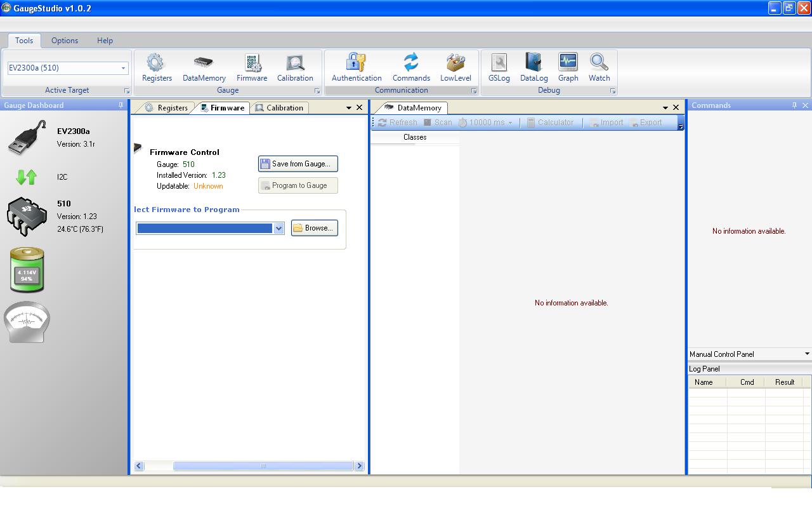Screen dimensions: 812x508
Task: Click the EV2300a USB adapter icon in the dashboard
Action: point(27,138)
